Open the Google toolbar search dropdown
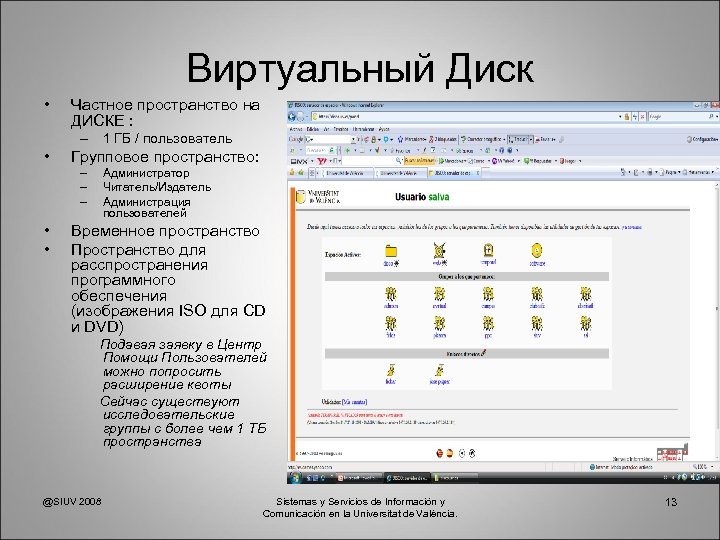The width and height of the screenshot is (720, 540). pos(354,139)
